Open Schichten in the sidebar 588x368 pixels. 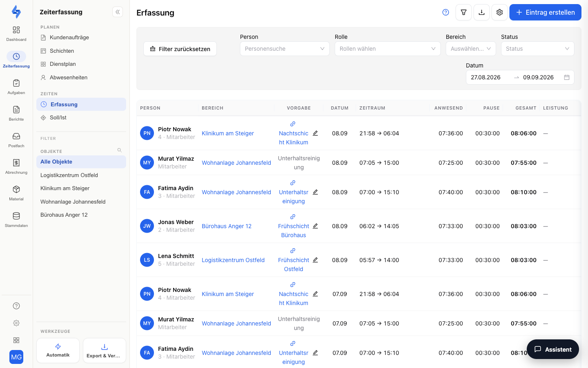tap(81, 51)
